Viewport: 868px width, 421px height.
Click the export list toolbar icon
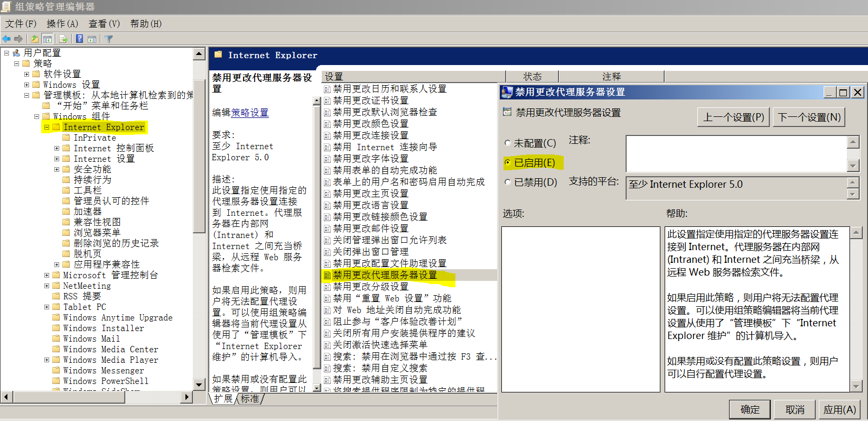63,39
